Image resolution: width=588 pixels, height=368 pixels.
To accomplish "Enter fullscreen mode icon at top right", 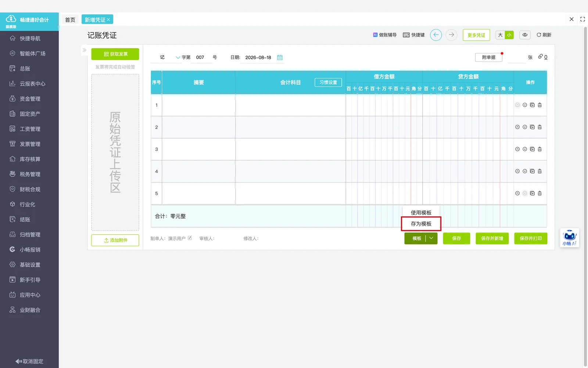I will [582, 19].
